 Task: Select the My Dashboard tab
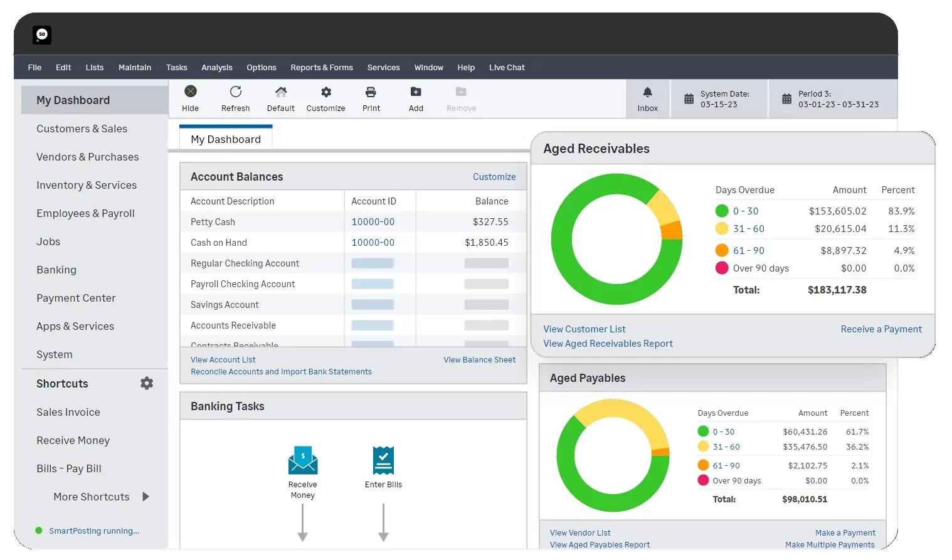pos(226,139)
